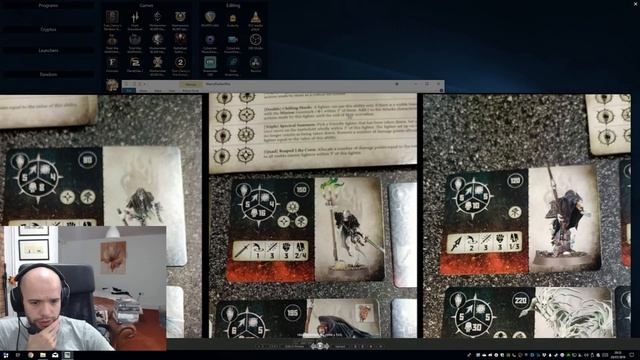Open the File tab in the Explorer window
The height and width of the screenshot is (360, 640).
click(x=129, y=90)
